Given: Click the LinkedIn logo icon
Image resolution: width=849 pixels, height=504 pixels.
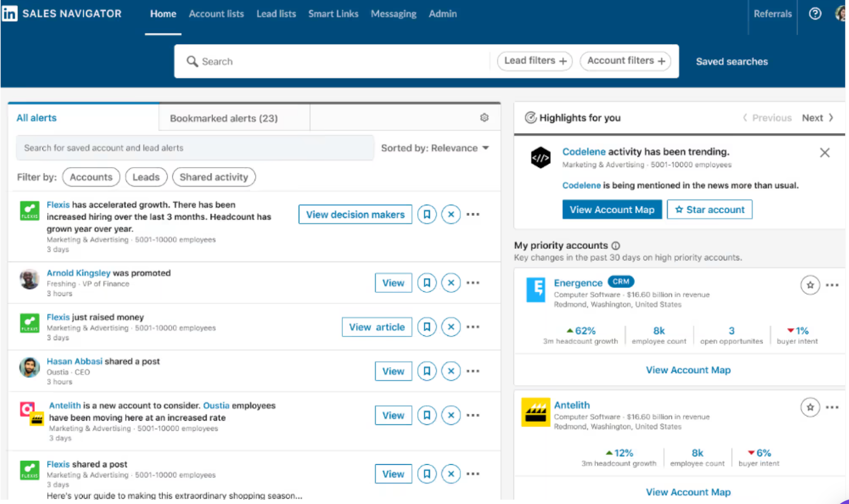Looking at the screenshot, I should tap(10, 13).
